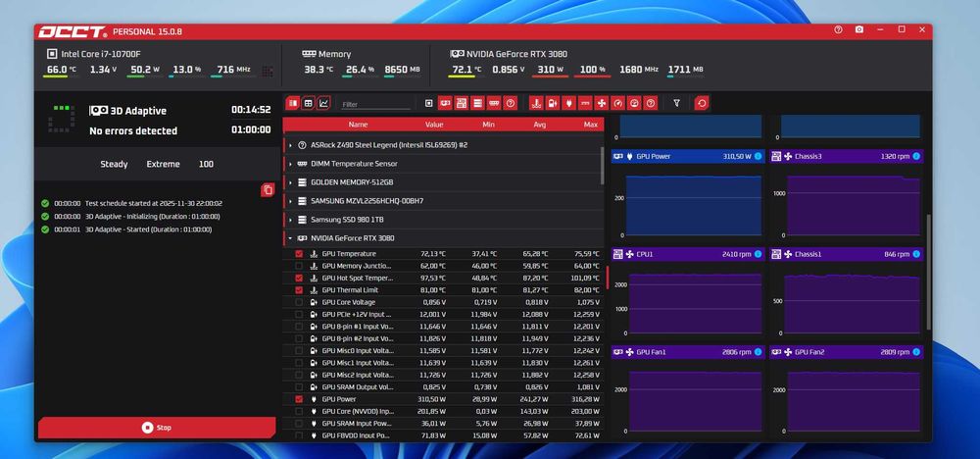980x459 pixels.
Task: Toggle frequency gauge readings filter icon
Action: point(617,103)
